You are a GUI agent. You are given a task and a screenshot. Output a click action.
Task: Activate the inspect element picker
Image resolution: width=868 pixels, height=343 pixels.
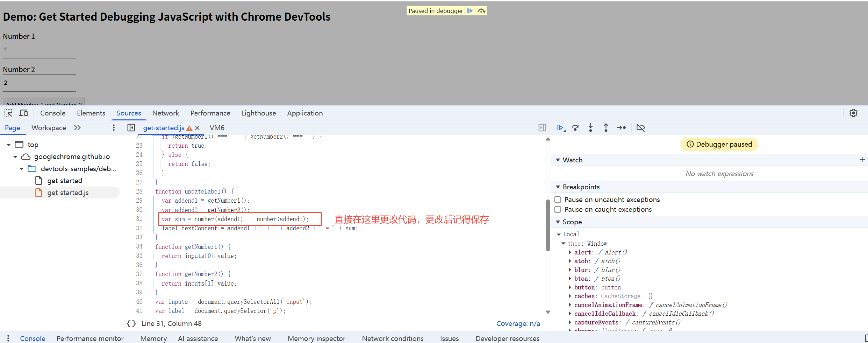(x=8, y=113)
